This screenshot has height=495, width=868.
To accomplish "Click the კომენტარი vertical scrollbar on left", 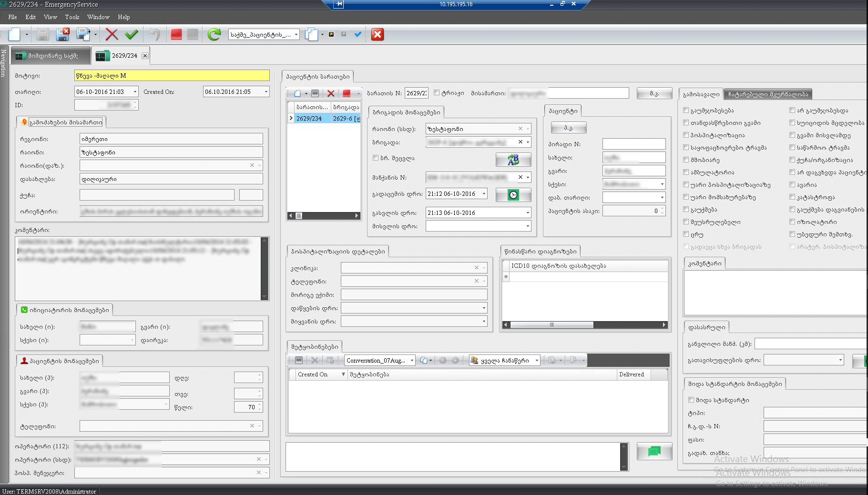I will click(x=265, y=269).
